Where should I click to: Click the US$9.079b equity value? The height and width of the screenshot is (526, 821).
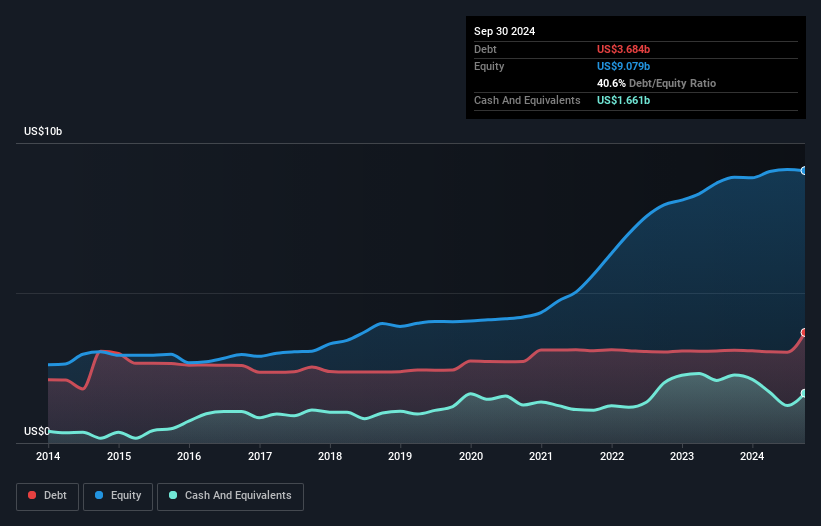point(623,66)
